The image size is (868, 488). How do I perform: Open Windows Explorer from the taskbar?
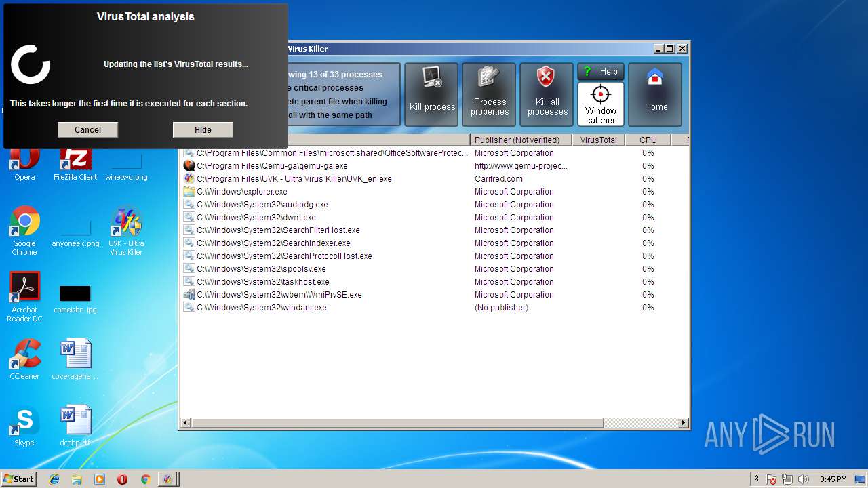pos(77,479)
